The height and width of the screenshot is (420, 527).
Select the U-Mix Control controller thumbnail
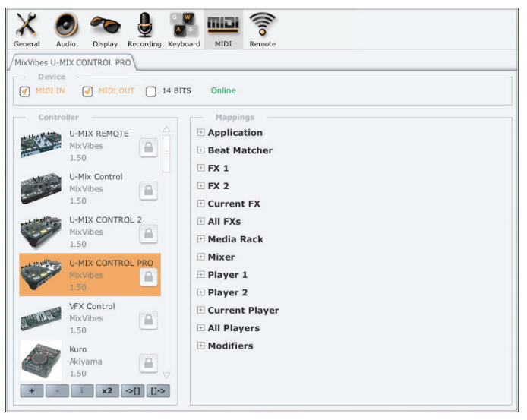[41, 188]
